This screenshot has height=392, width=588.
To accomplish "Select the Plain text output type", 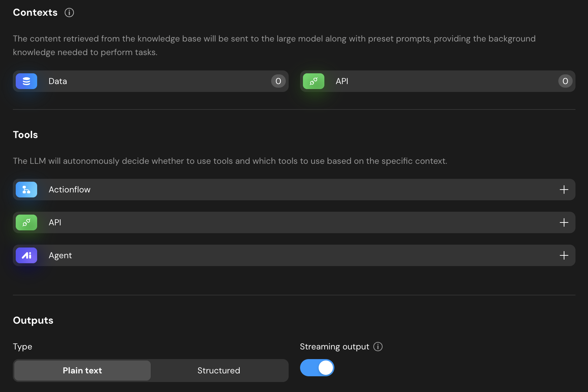I will pyautogui.click(x=82, y=371).
